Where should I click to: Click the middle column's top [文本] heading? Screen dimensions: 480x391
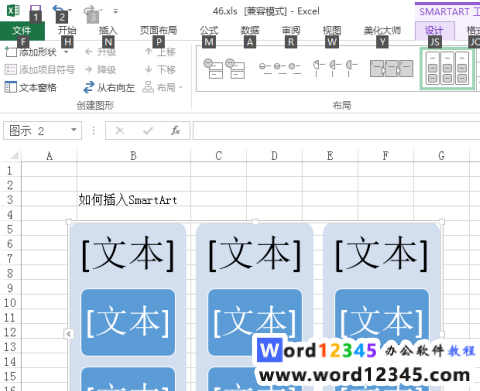pyautogui.click(x=255, y=253)
